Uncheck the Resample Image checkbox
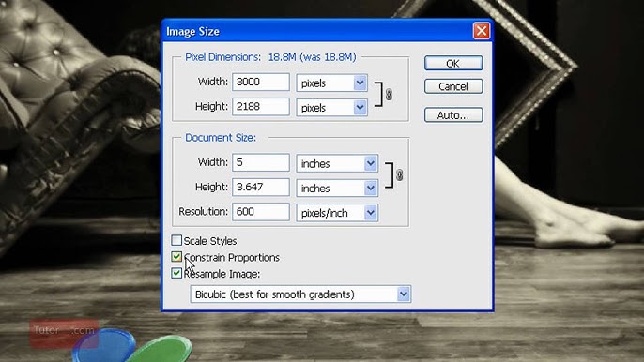Image resolution: width=644 pixels, height=362 pixels. tap(176, 273)
